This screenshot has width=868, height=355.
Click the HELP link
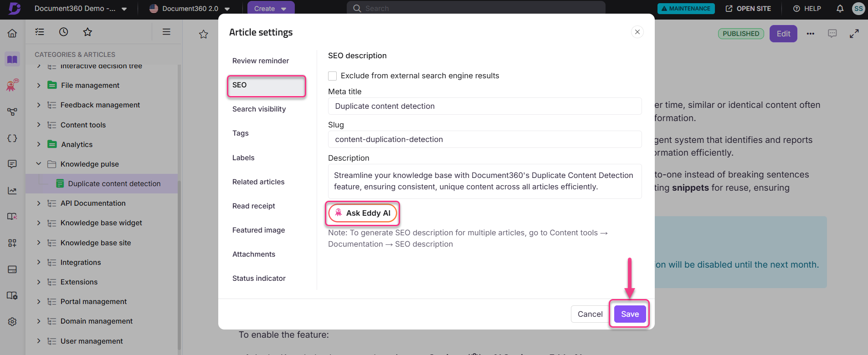click(807, 9)
